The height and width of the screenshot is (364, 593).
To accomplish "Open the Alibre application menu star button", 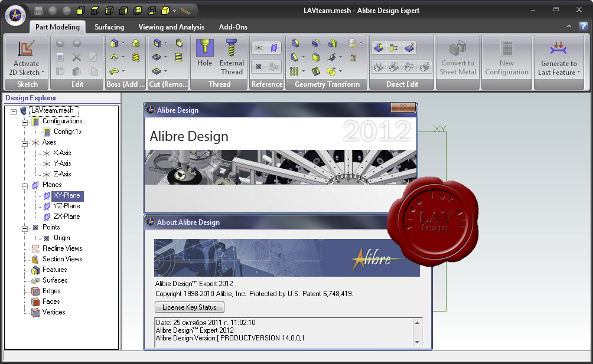I will 15,15.
